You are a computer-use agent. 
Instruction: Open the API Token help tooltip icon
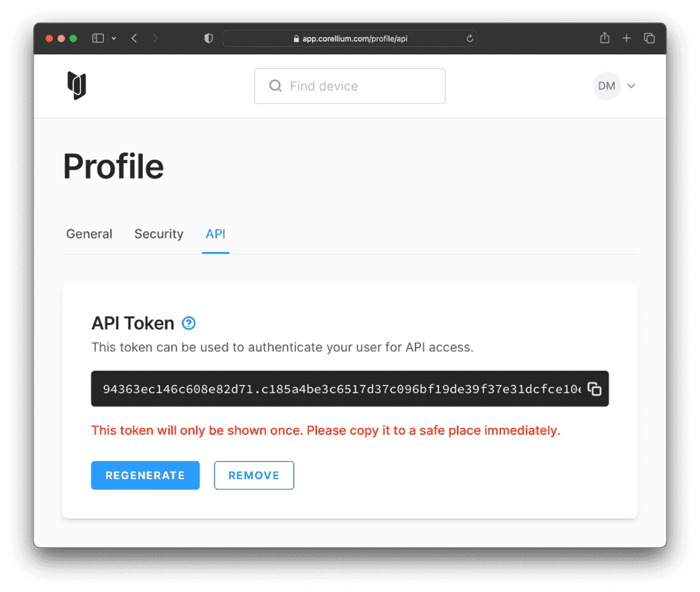[188, 323]
